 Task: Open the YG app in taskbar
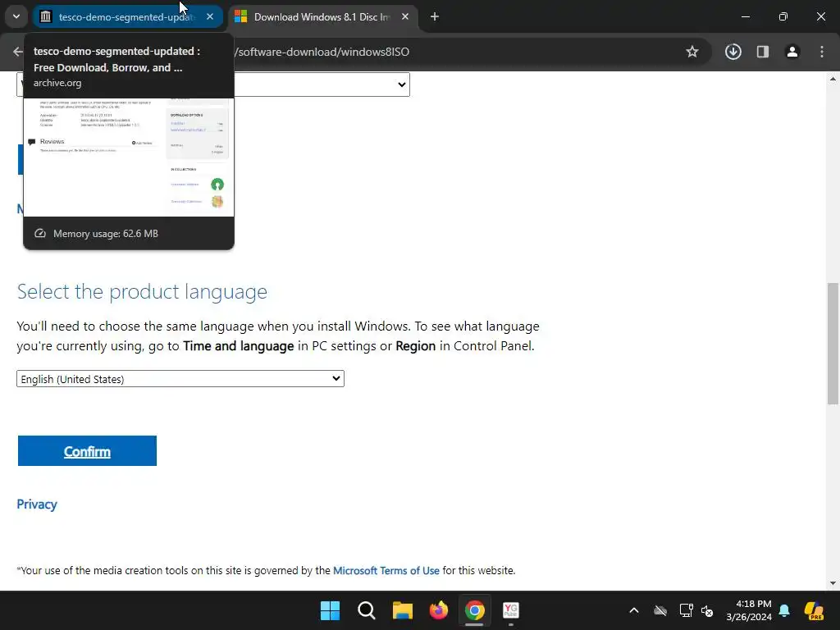point(510,610)
